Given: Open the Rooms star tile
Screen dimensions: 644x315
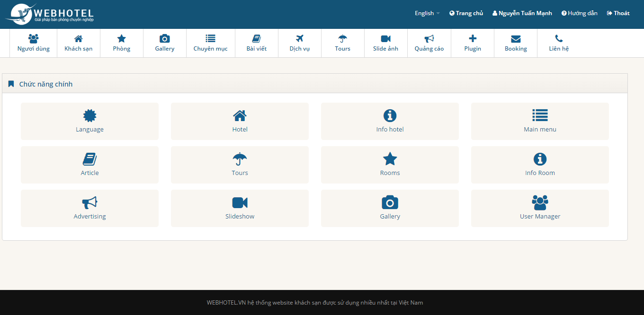Looking at the screenshot, I should (390, 165).
